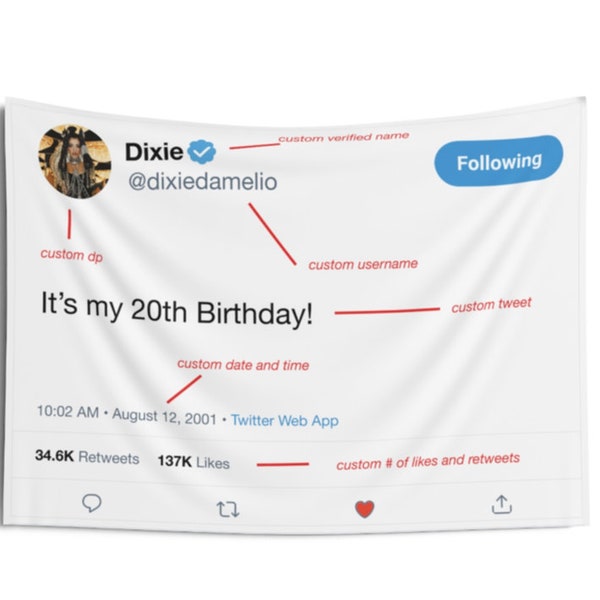Click the custom date and time label

[243, 365]
